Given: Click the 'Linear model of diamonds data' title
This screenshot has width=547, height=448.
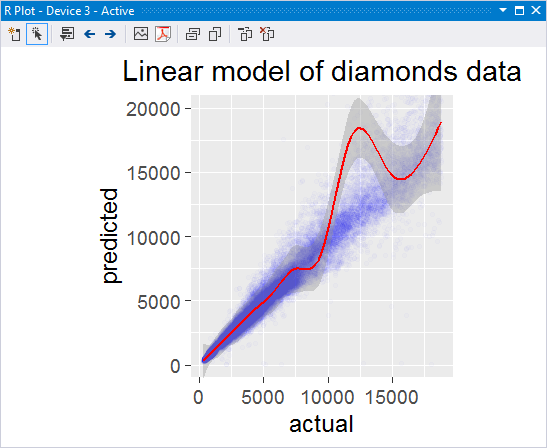Looking at the screenshot, I should [322, 71].
